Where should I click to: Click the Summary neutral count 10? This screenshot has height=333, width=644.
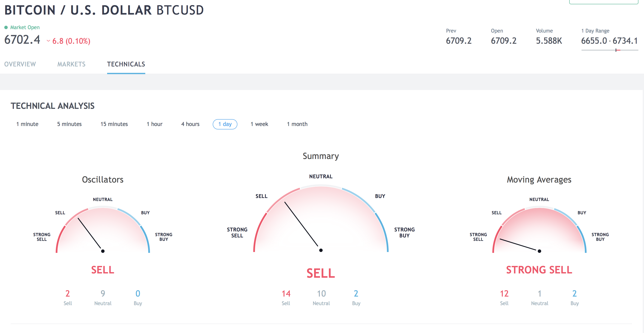321,294
